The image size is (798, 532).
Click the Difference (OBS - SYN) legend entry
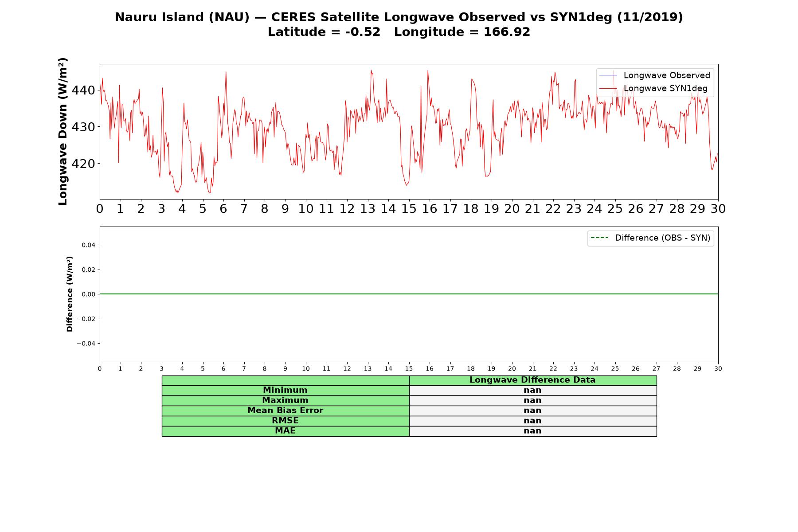(x=650, y=238)
